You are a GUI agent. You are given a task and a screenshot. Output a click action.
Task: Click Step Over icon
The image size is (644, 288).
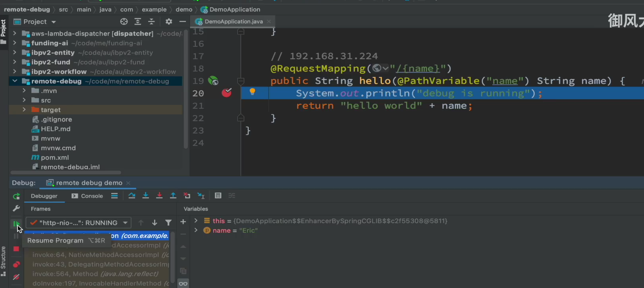tap(132, 195)
